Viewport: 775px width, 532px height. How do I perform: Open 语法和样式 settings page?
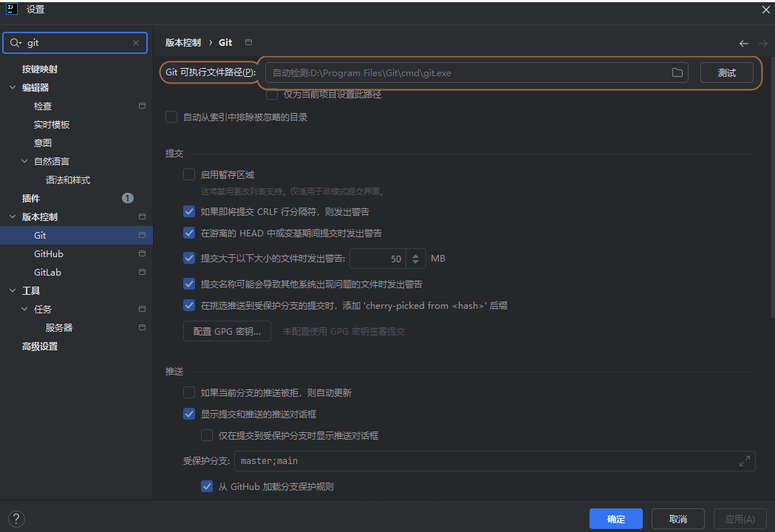click(x=68, y=180)
